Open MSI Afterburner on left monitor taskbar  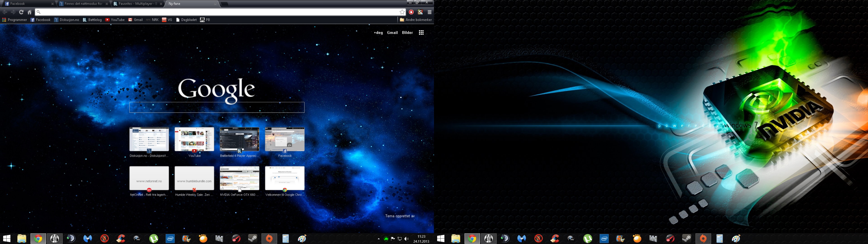137,239
